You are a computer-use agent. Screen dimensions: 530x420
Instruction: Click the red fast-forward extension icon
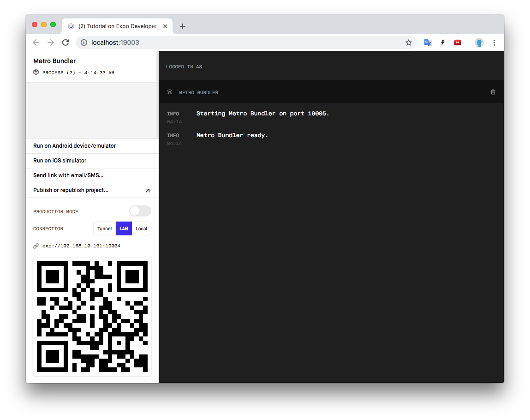coord(458,42)
